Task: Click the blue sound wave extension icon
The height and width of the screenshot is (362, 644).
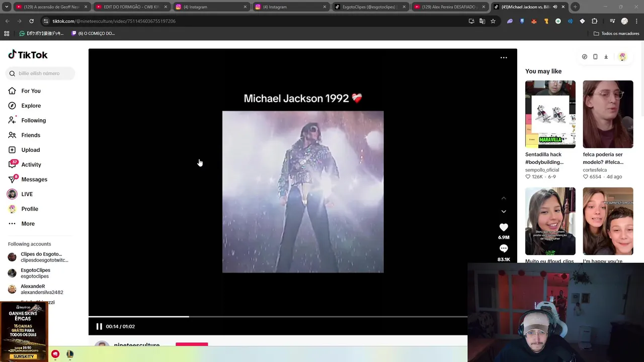Action: click(x=570, y=21)
